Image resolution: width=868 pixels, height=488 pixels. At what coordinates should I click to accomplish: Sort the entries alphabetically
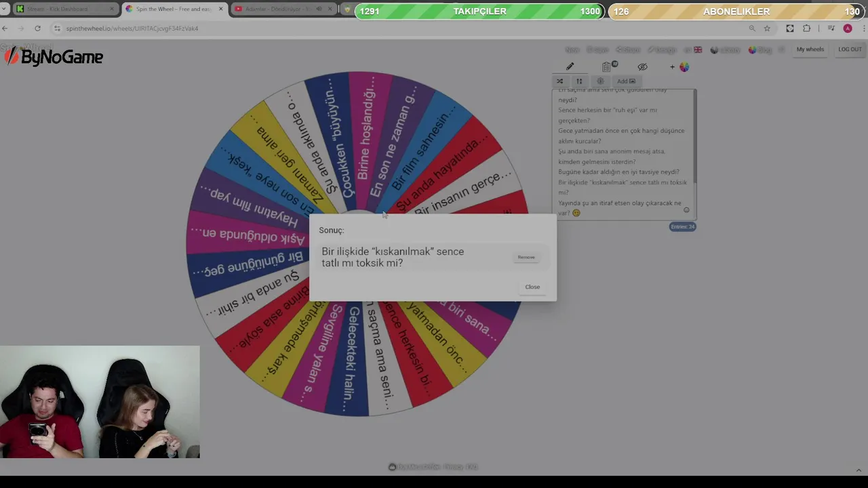(x=579, y=81)
